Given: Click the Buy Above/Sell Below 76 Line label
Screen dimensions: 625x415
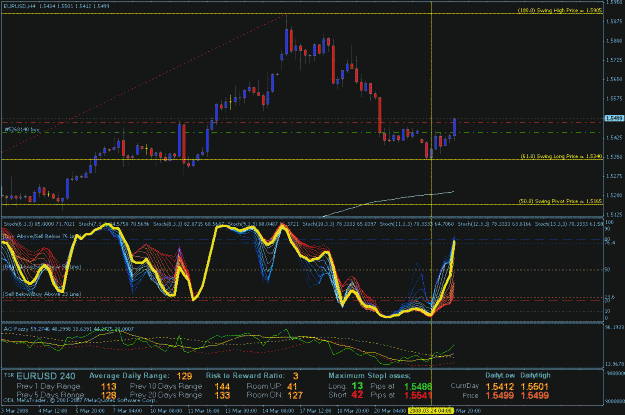Looking at the screenshot, I should tap(39, 236).
